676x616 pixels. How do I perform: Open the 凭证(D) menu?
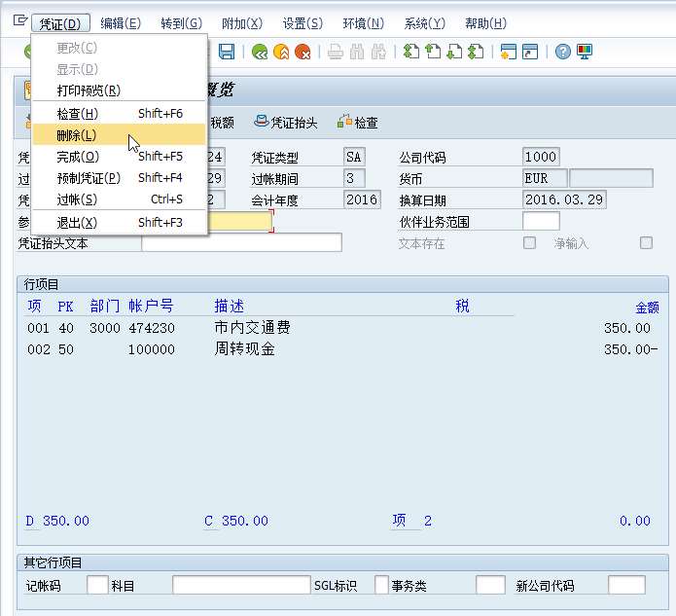click(60, 23)
